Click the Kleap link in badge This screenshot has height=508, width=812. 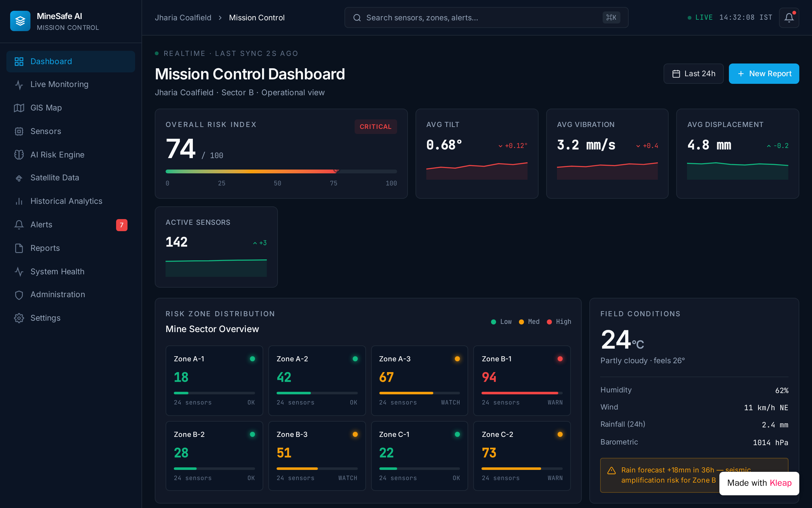(781, 483)
